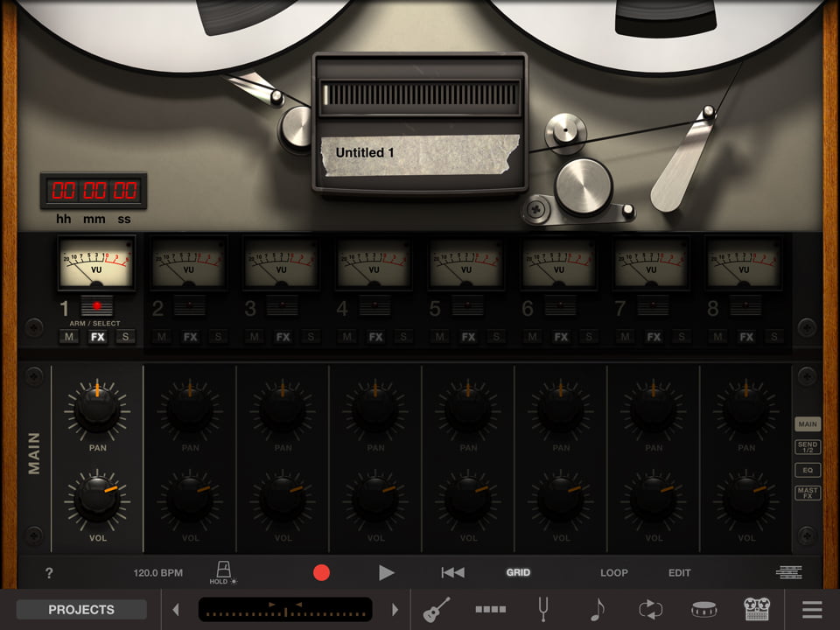Screen dimensions: 840x630
Task: Open the waveform view icon
Action: (x=788, y=573)
